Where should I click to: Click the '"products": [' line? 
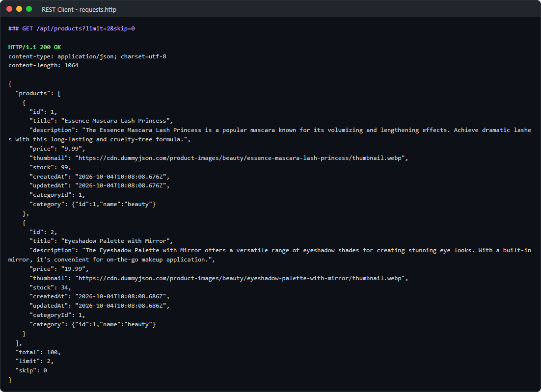click(38, 93)
